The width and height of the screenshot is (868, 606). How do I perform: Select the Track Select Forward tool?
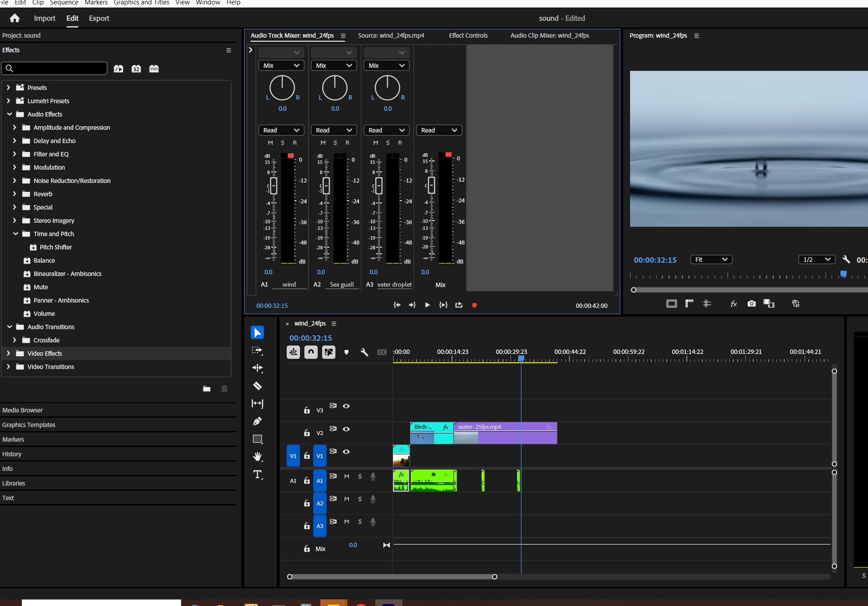257,350
